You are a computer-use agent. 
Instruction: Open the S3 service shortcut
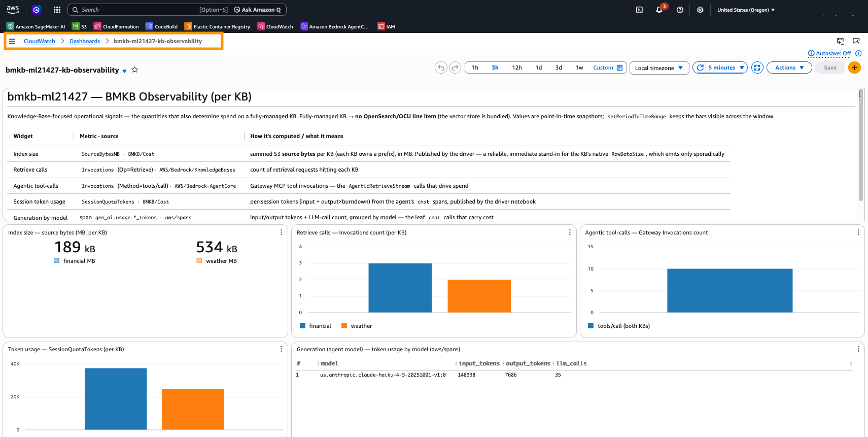pyautogui.click(x=79, y=26)
